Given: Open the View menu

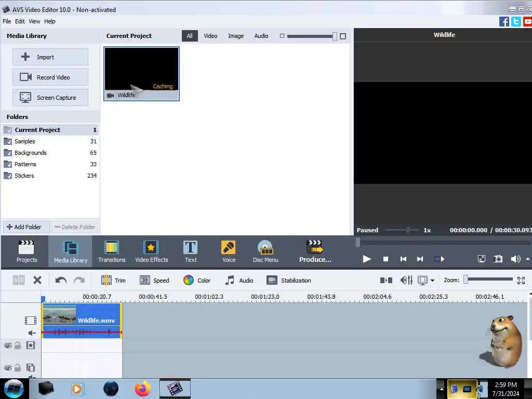Looking at the screenshot, I should click(x=34, y=21).
